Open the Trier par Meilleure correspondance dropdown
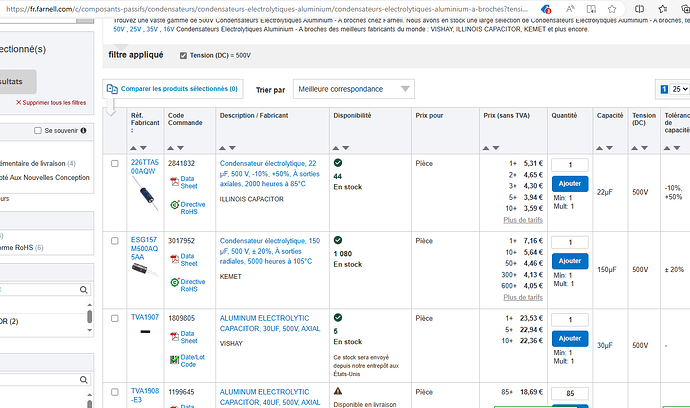 (x=354, y=89)
